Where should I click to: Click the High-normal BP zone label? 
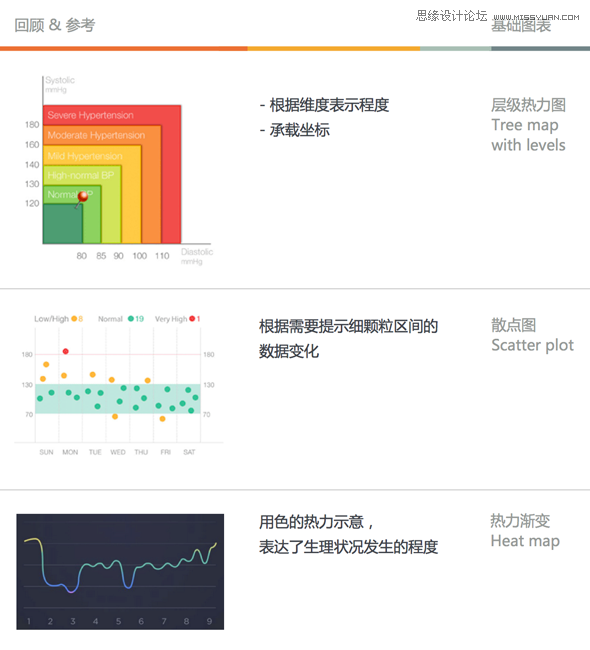tap(80, 175)
